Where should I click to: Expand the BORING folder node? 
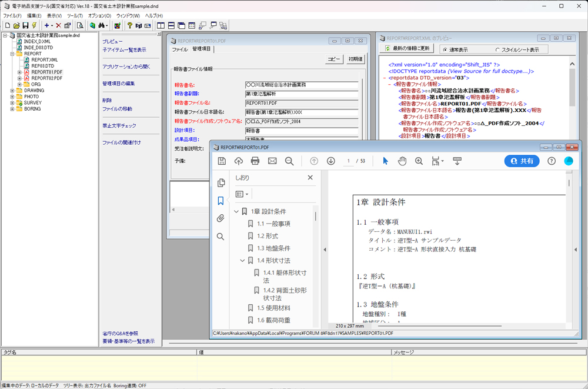12,109
